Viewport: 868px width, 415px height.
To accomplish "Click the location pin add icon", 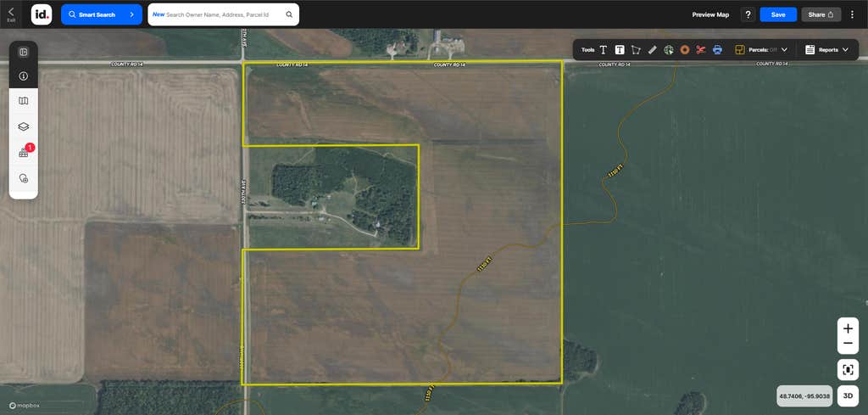I will tap(23, 178).
